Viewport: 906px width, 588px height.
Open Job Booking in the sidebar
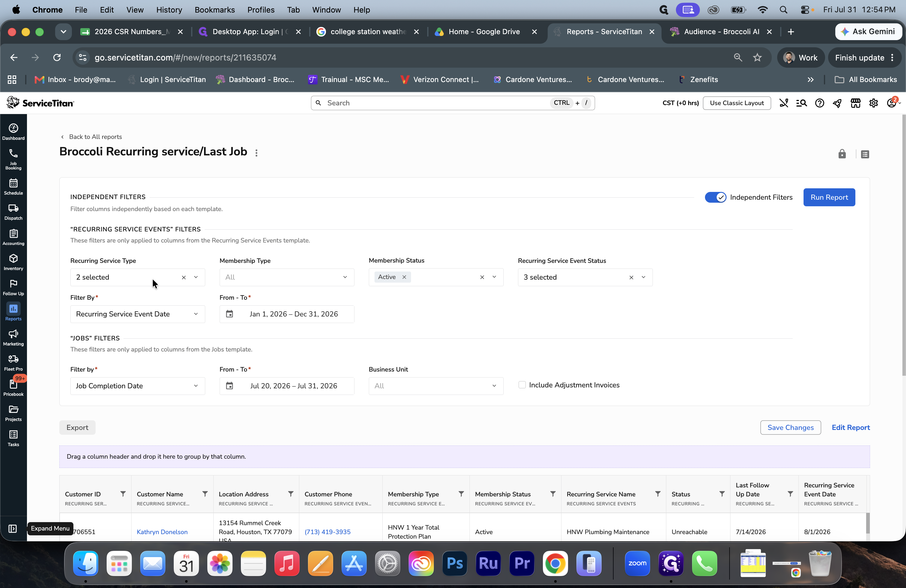click(13, 159)
